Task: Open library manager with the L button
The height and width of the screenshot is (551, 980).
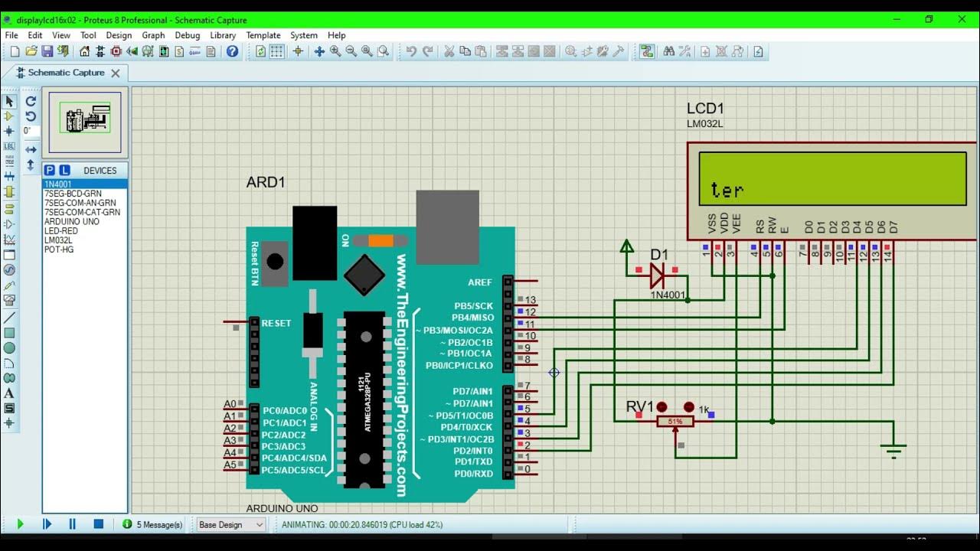Action: click(x=64, y=171)
